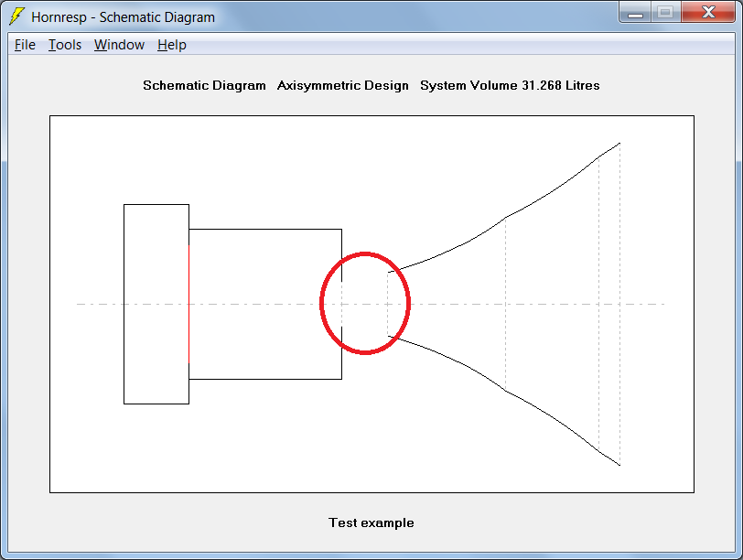This screenshot has height=560, width=743.
Task: Click the rear chamber rectangle in diagram
Action: [x=156, y=304]
